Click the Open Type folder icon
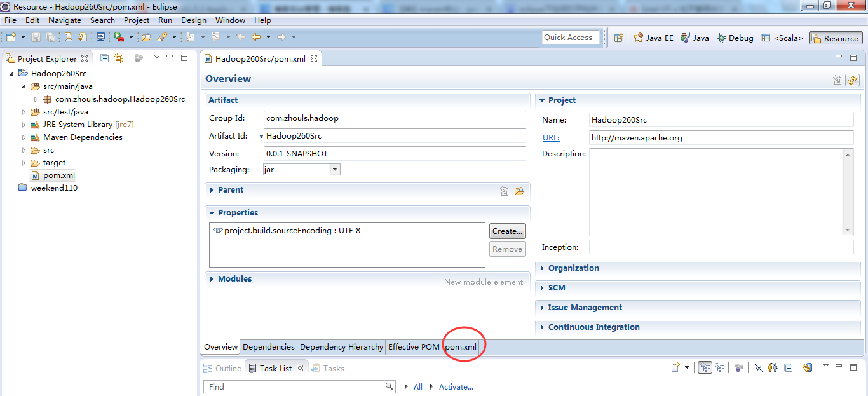Image resolution: width=868 pixels, height=396 pixels. click(146, 38)
